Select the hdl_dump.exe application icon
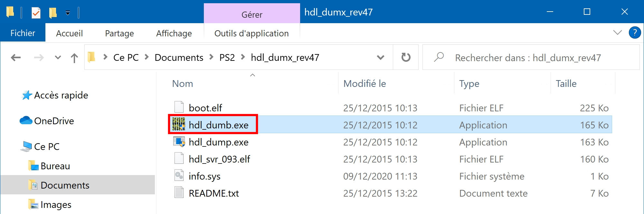 pyautogui.click(x=179, y=142)
